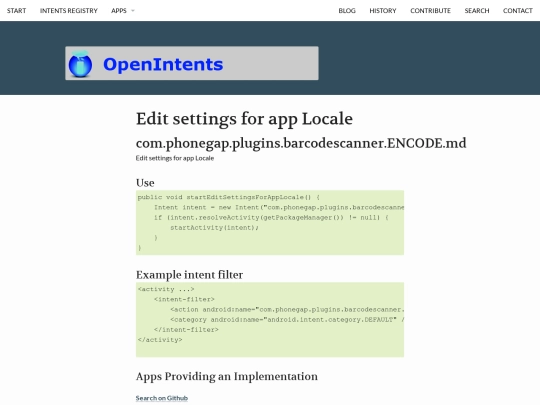Go to the START page
Viewport: 540px width, 405px height.
pyautogui.click(x=17, y=11)
